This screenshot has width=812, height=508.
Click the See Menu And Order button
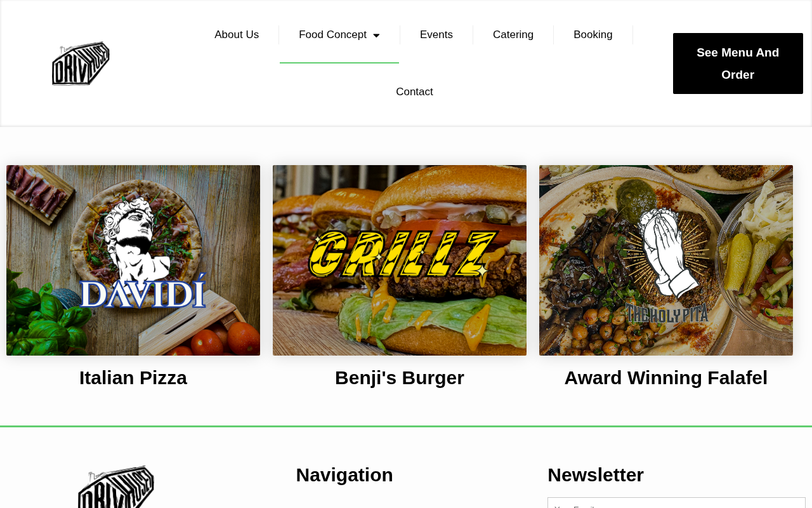(738, 63)
